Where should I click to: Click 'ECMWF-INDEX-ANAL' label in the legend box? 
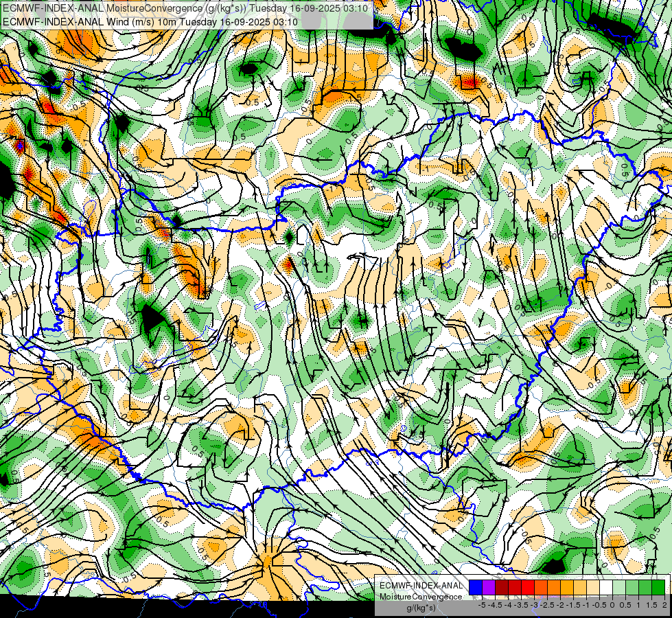coord(421,586)
